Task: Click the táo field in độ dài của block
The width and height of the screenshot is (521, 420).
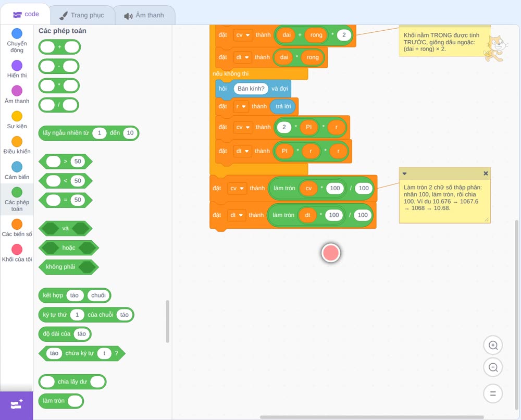Action: [81, 334]
